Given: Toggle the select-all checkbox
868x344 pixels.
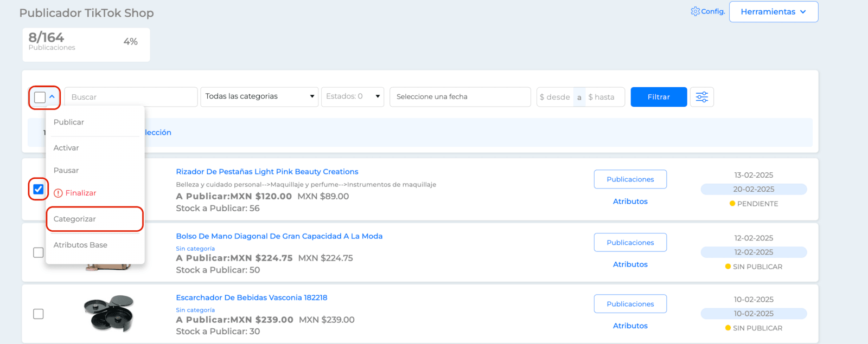Looking at the screenshot, I should coord(40,98).
